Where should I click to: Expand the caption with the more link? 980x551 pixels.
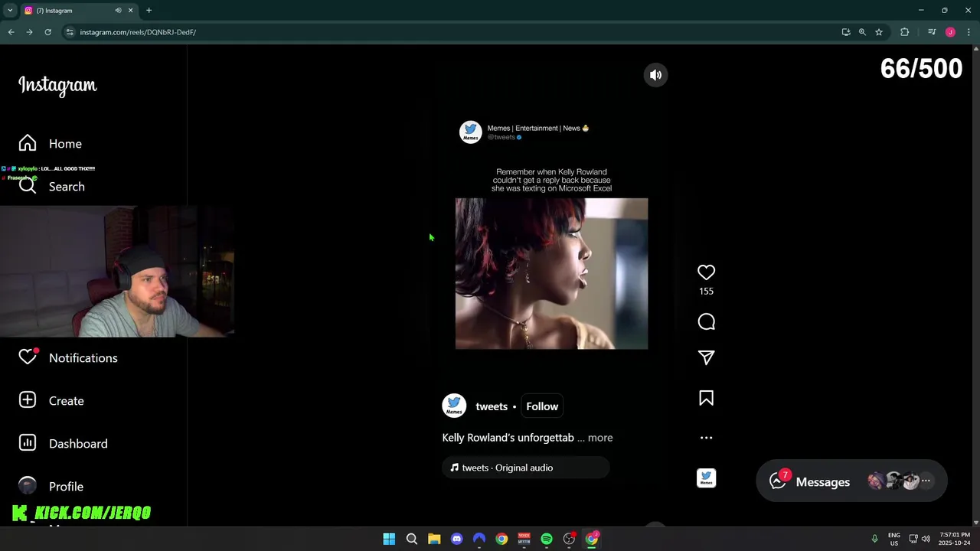[x=600, y=438]
